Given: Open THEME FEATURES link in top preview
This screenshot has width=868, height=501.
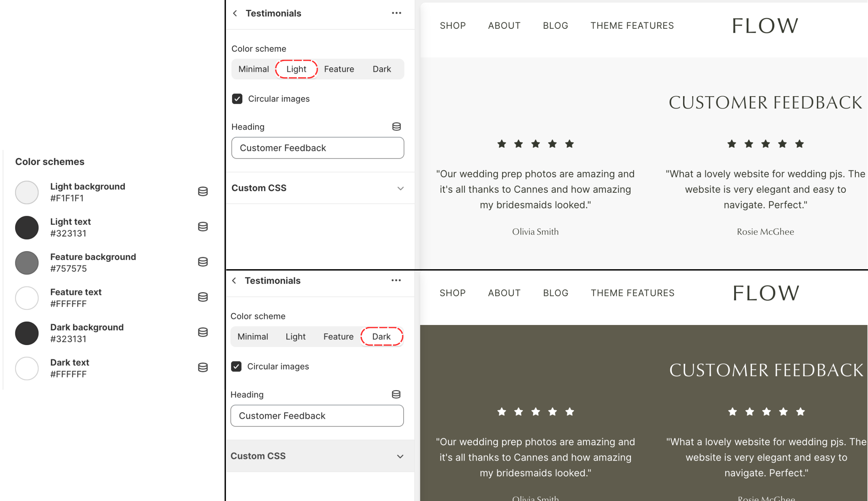Looking at the screenshot, I should [632, 26].
